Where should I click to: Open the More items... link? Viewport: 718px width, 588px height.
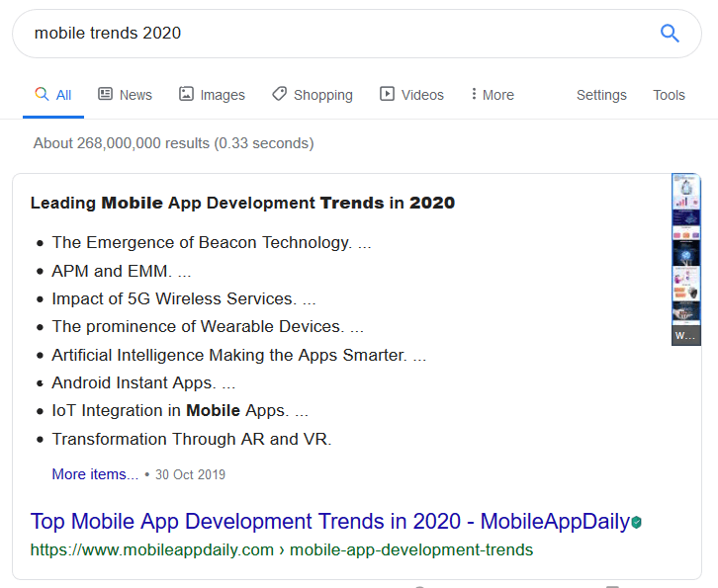95,474
